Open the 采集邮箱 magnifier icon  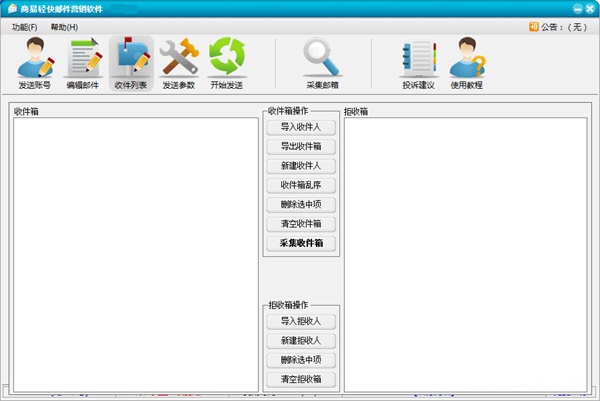coord(323,64)
